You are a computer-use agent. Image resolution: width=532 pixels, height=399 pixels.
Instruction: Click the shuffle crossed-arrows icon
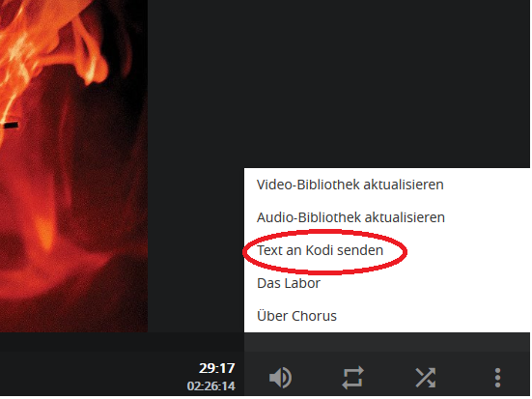[x=426, y=378]
